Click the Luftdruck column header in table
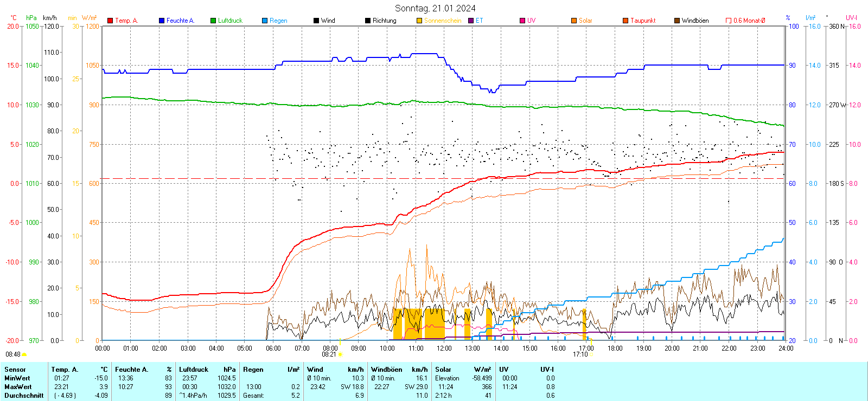 [x=194, y=370]
